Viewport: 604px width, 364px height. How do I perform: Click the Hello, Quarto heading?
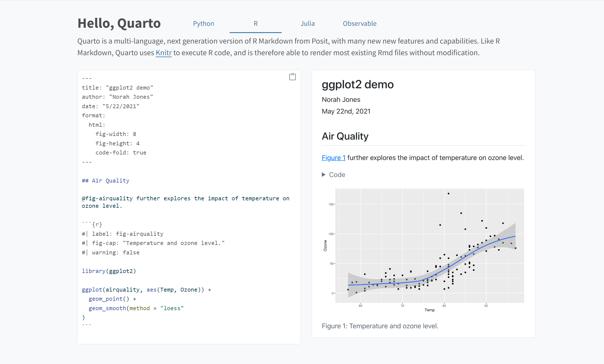coord(119,23)
